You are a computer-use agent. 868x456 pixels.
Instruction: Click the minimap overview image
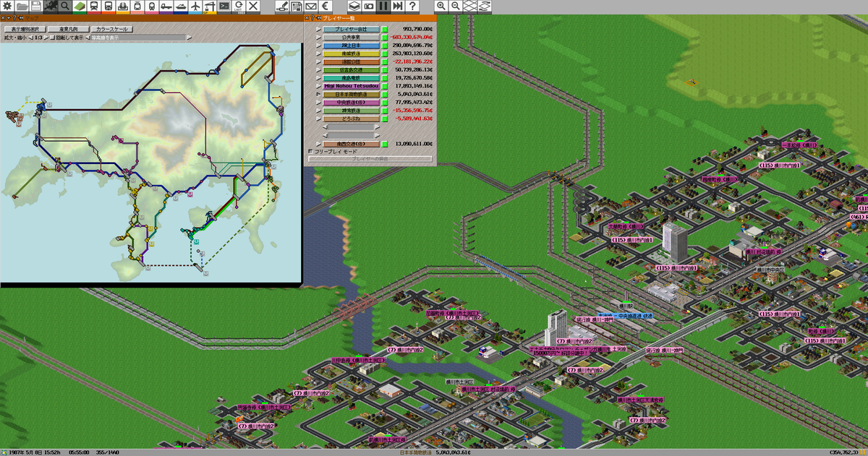pyautogui.click(x=150, y=163)
